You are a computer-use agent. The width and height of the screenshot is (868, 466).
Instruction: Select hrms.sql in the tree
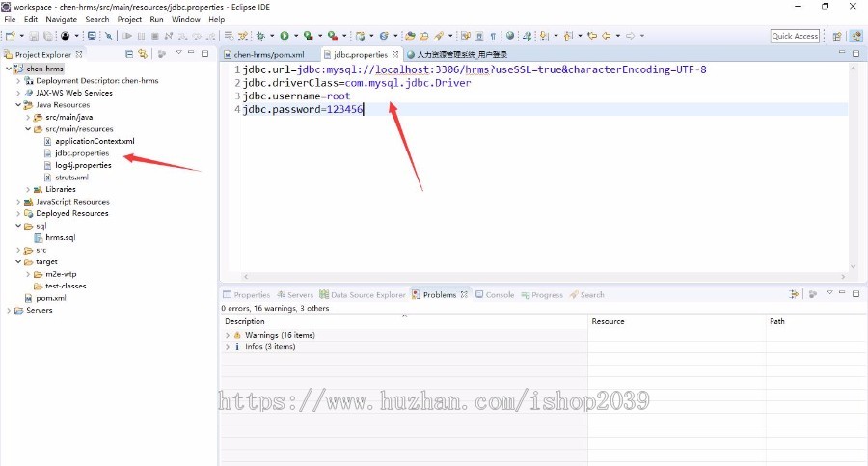point(61,237)
